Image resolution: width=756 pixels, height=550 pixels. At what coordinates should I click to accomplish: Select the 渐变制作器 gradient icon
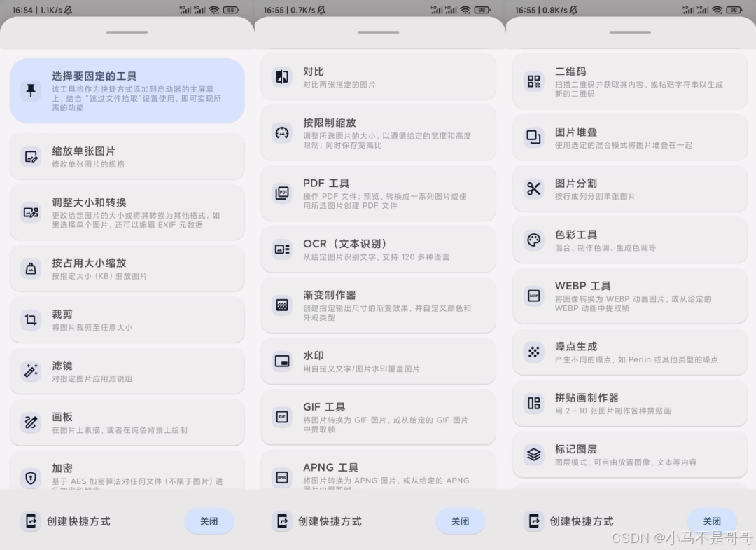click(x=282, y=305)
